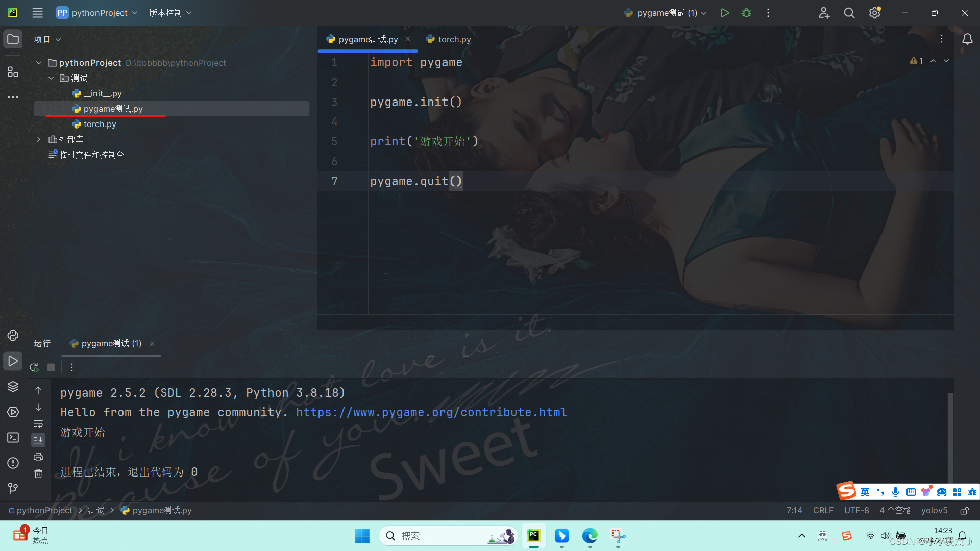Open the Problems tool window
The height and width of the screenshot is (551, 980).
tap(13, 463)
